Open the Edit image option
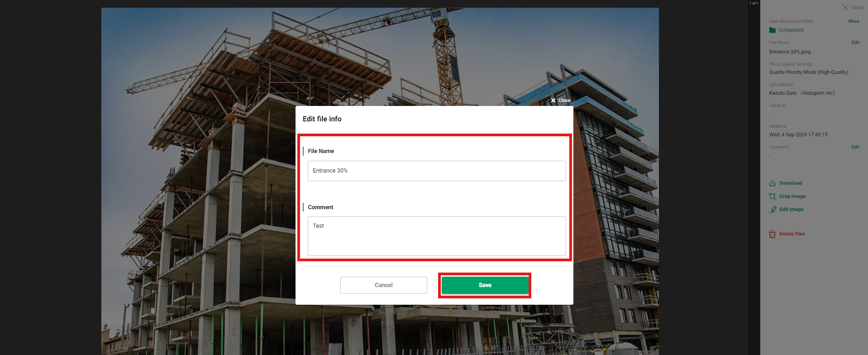Screen dimensions: 868x355 coord(792,210)
